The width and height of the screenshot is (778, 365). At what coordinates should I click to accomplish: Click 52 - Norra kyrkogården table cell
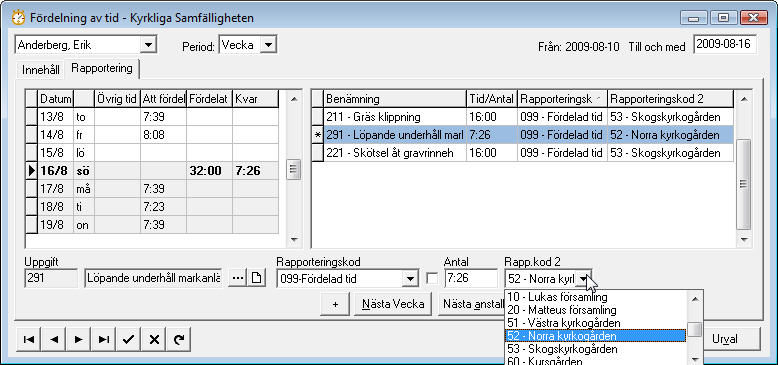[670, 135]
